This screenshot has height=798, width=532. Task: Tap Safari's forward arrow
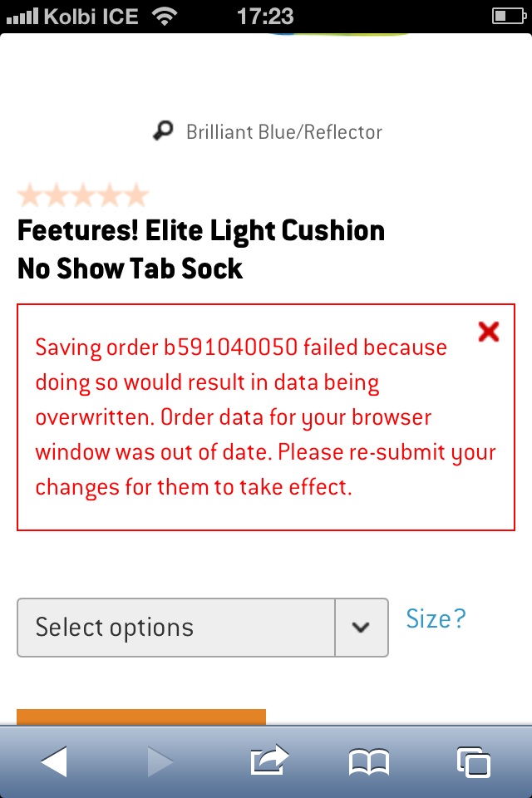159,761
